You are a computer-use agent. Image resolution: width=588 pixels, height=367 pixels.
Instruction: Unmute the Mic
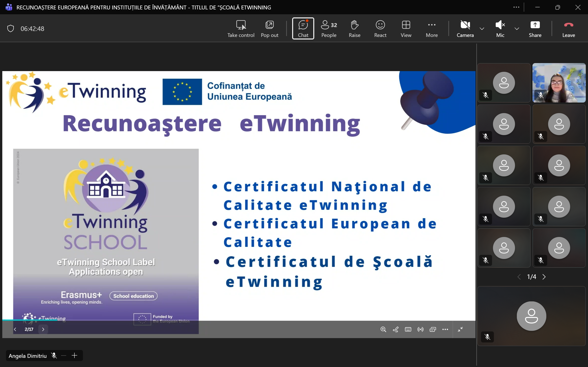point(500,28)
